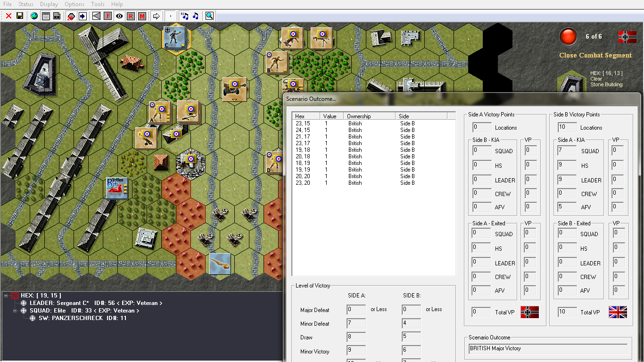The image size is (644, 362).
Task: Click the red round turn indicator button
Action: point(568,36)
